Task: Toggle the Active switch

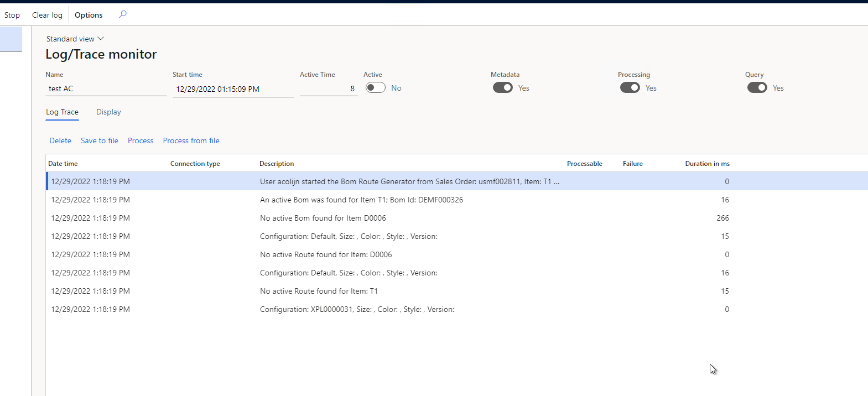Action: tap(376, 88)
